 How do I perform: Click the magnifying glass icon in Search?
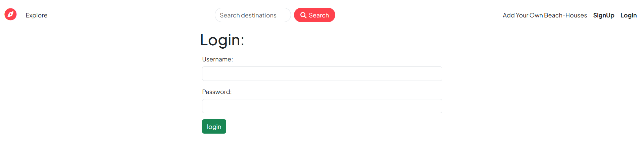coord(303,15)
